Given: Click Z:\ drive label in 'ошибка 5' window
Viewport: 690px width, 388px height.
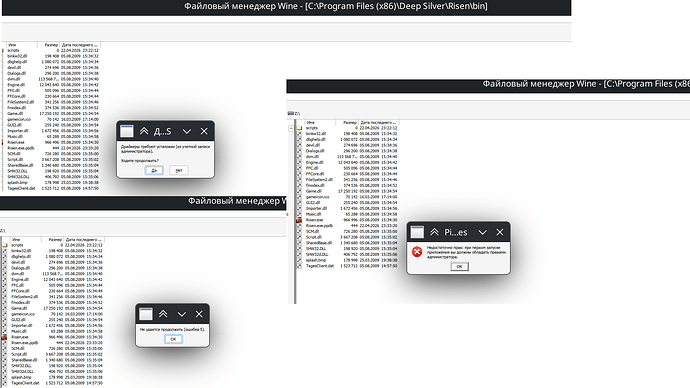Looking at the screenshot, I should coord(3,231).
